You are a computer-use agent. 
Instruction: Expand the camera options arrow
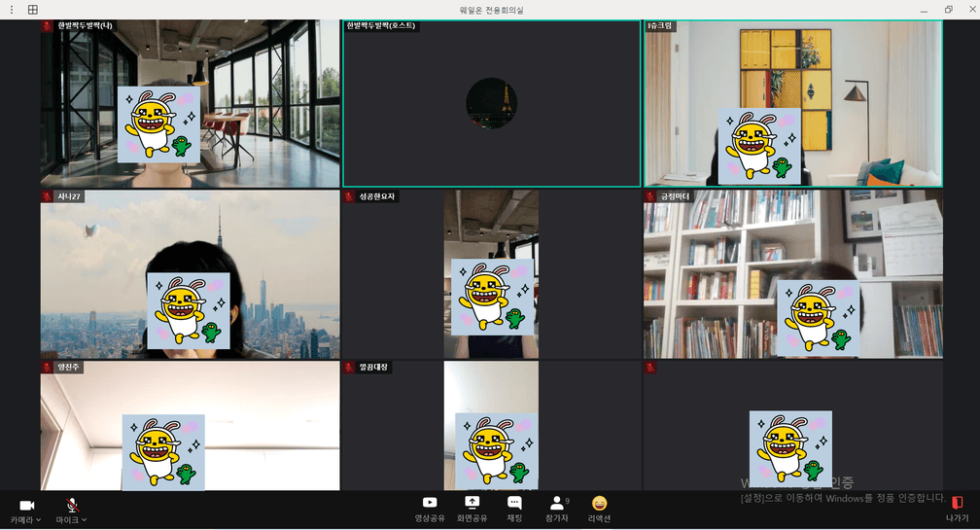pos(39,519)
